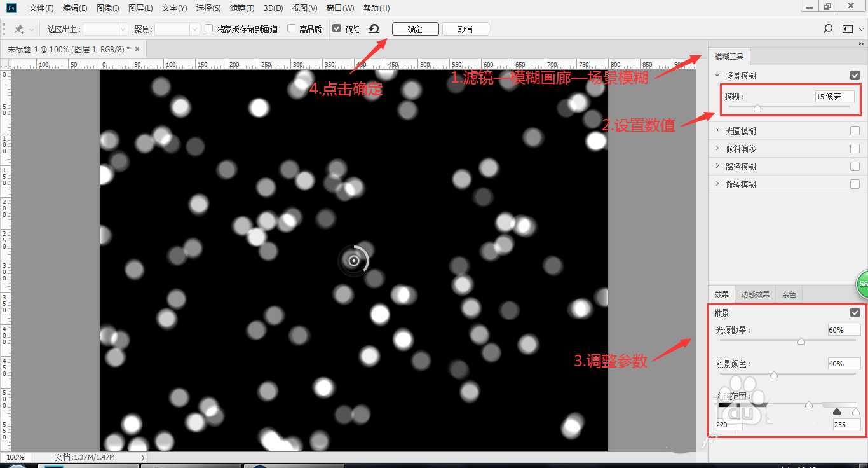The height and width of the screenshot is (468, 868).
Task: Collapse panels with the double-arrow icon
Action: pyautogui.click(x=861, y=44)
